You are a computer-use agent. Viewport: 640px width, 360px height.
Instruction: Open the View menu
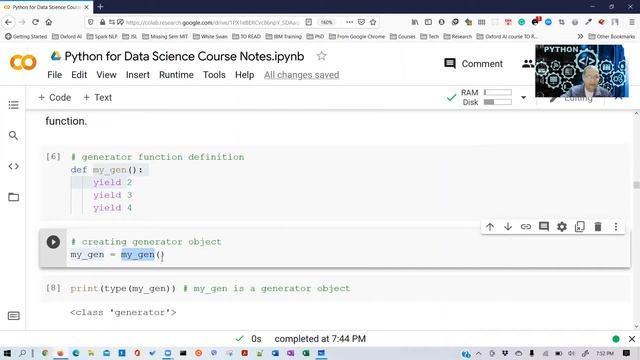click(x=106, y=75)
